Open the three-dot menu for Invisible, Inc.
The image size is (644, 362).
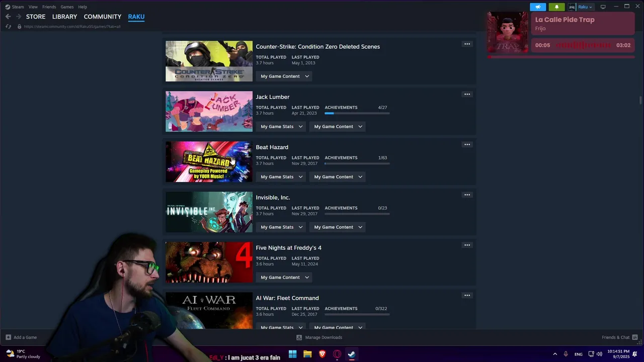point(467,195)
